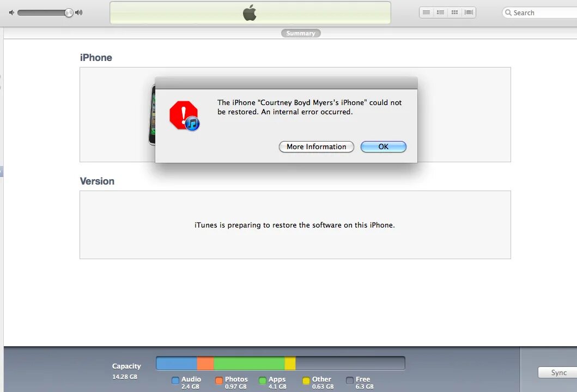
Task: Click the error dialog title bar
Action: tap(286, 83)
